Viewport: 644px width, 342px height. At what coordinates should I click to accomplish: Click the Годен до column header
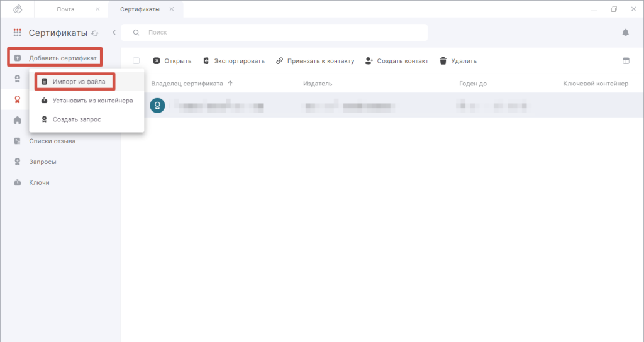pyautogui.click(x=473, y=84)
